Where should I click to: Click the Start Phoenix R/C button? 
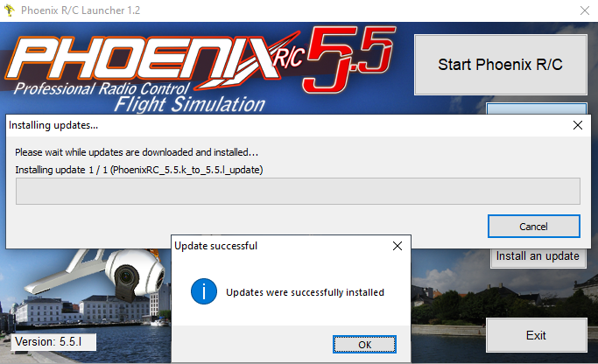[x=500, y=65]
